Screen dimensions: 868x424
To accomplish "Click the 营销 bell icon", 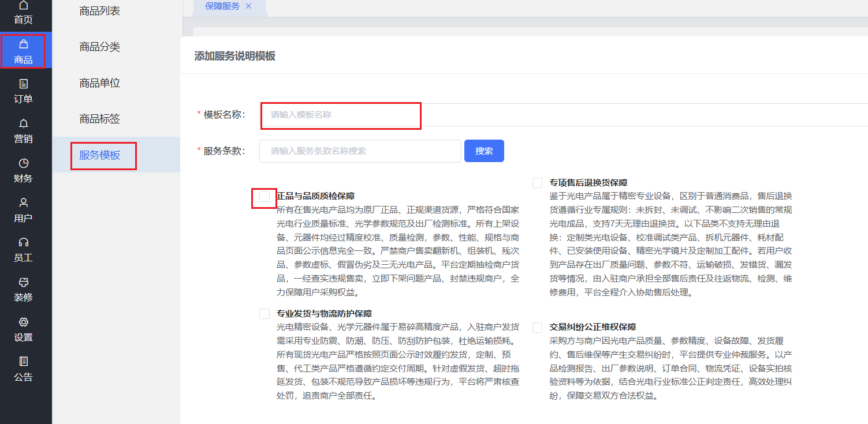I will (x=23, y=123).
